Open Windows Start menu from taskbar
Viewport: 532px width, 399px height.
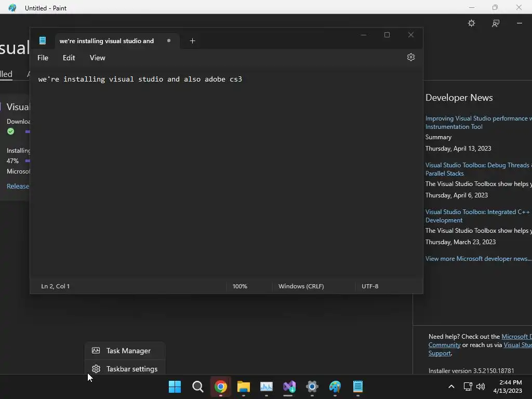175,387
